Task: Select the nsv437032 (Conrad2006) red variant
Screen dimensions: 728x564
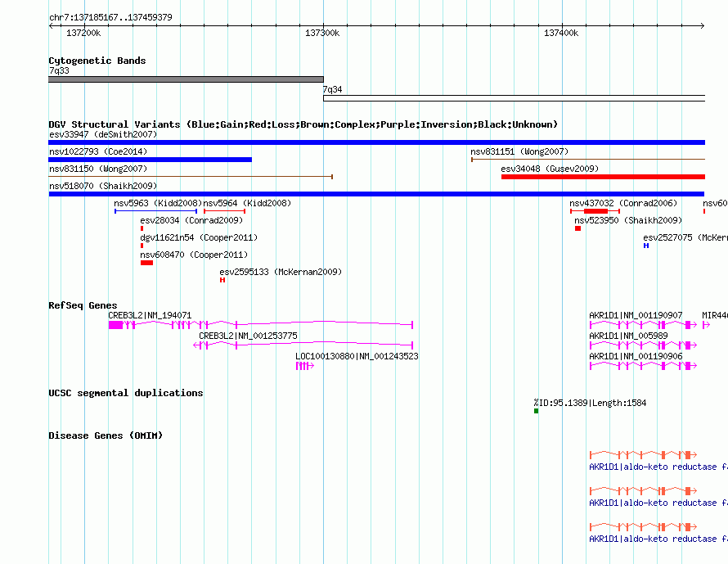Action: pos(595,211)
